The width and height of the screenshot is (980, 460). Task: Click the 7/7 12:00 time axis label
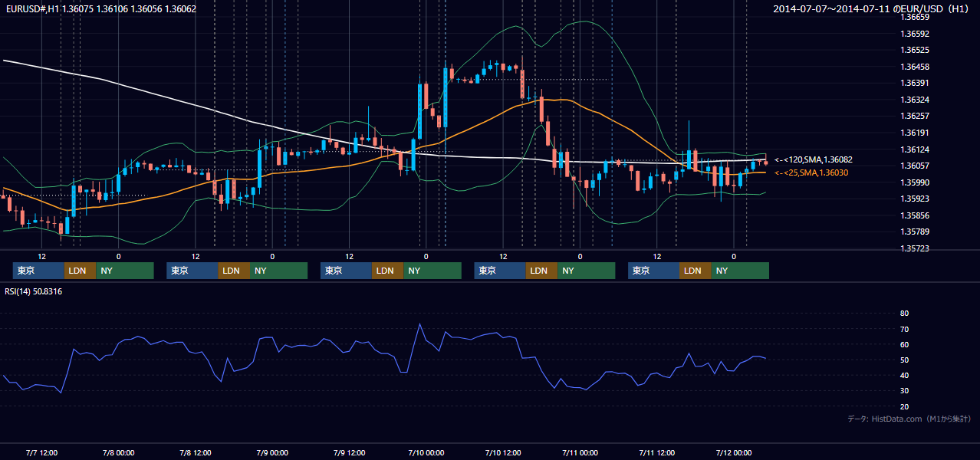tap(41, 452)
